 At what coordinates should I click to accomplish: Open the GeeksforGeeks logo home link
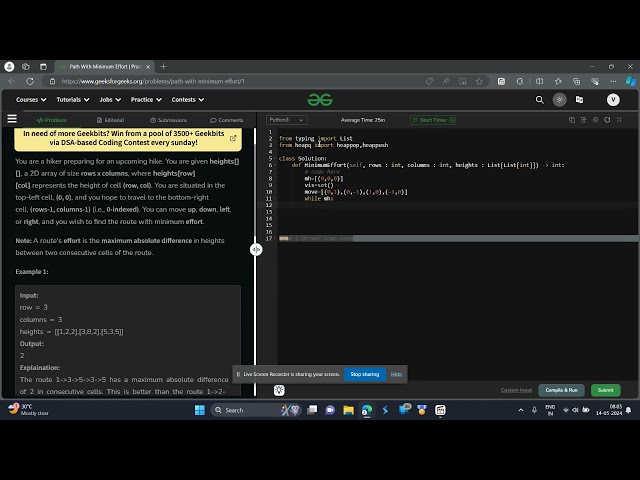(x=320, y=100)
